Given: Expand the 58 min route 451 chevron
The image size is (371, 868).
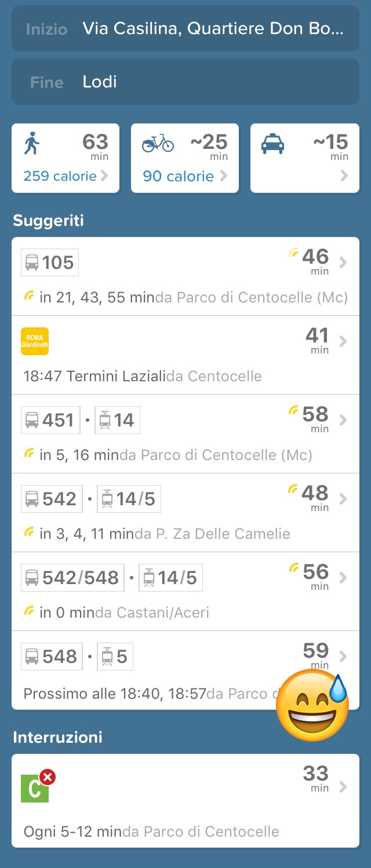Looking at the screenshot, I should pos(343,420).
